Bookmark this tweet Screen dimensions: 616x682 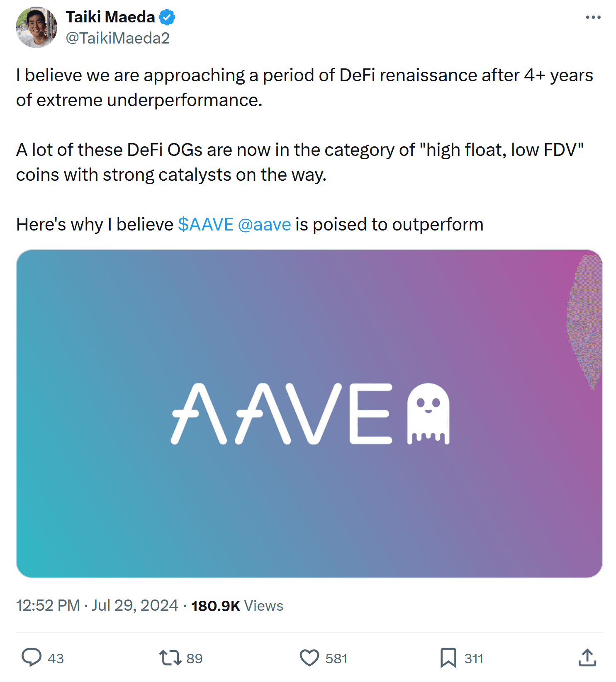(x=448, y=658)
